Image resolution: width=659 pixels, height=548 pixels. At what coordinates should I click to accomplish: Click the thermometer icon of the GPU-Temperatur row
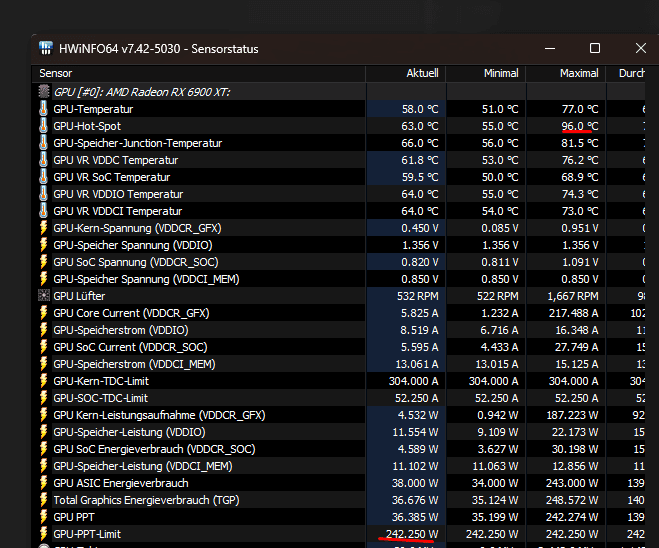(x=43, y=109)
